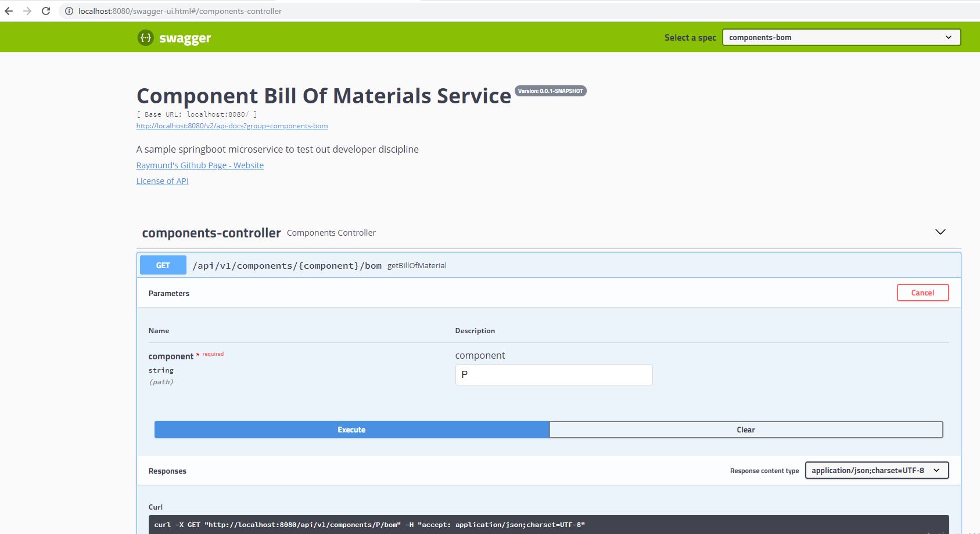Open the License of API link

point(162,181)
